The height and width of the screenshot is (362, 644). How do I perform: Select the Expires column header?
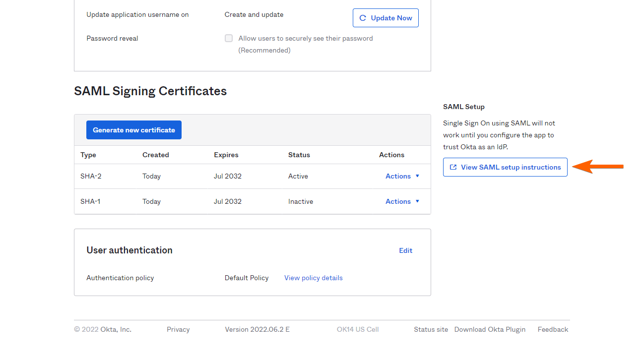click(x=226, y=155)
